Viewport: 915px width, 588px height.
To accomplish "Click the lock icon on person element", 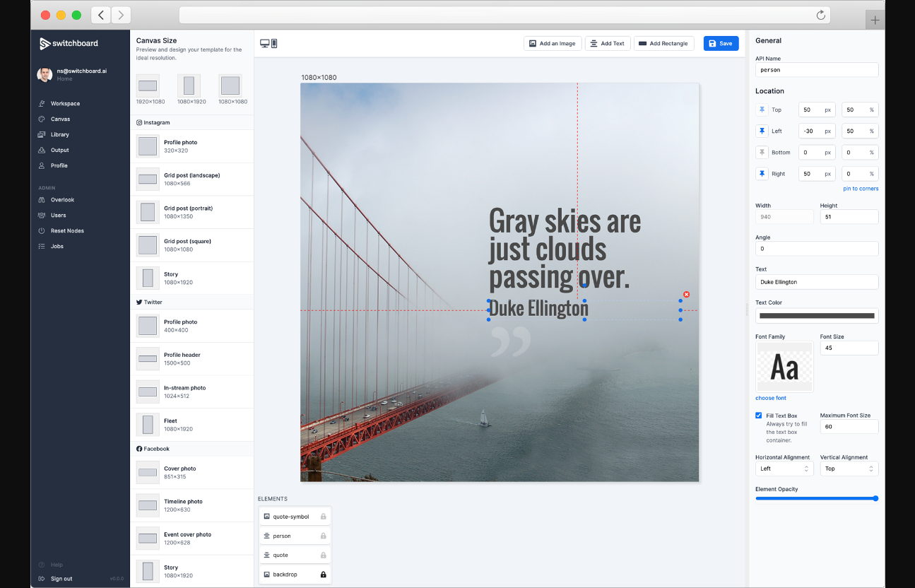I will click(324, 536).
